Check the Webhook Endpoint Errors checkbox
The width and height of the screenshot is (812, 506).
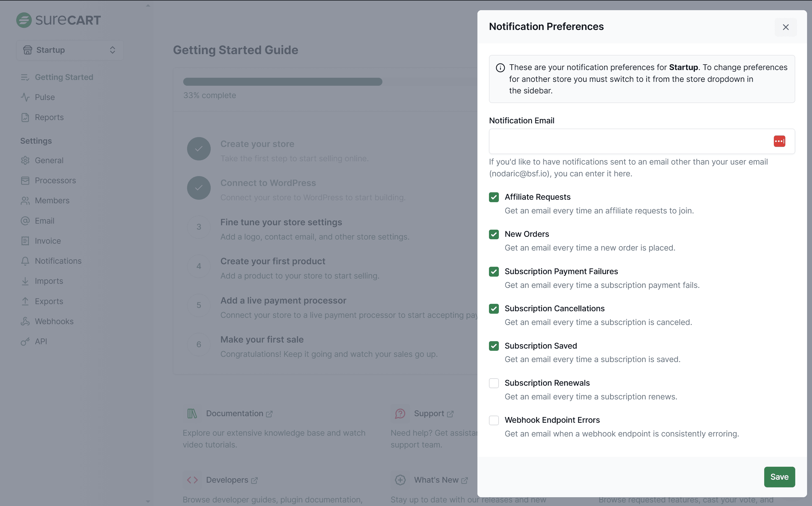coord(494,420)
